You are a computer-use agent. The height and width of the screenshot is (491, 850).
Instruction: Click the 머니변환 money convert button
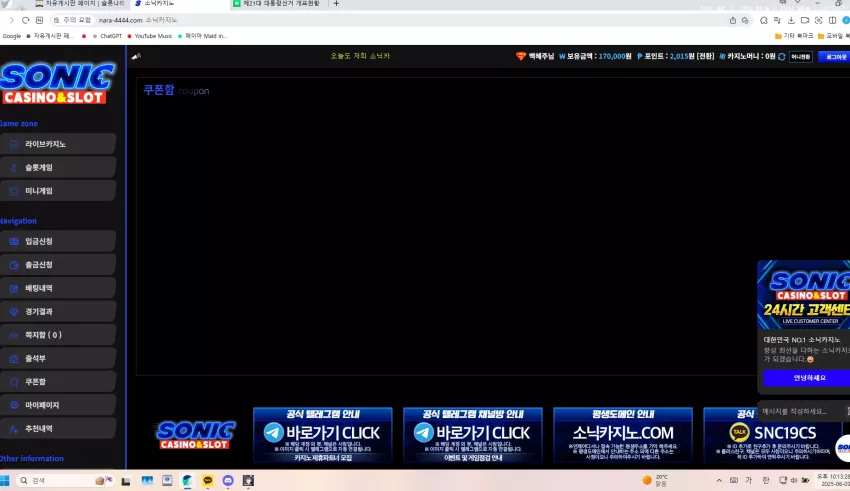[801, 56]
